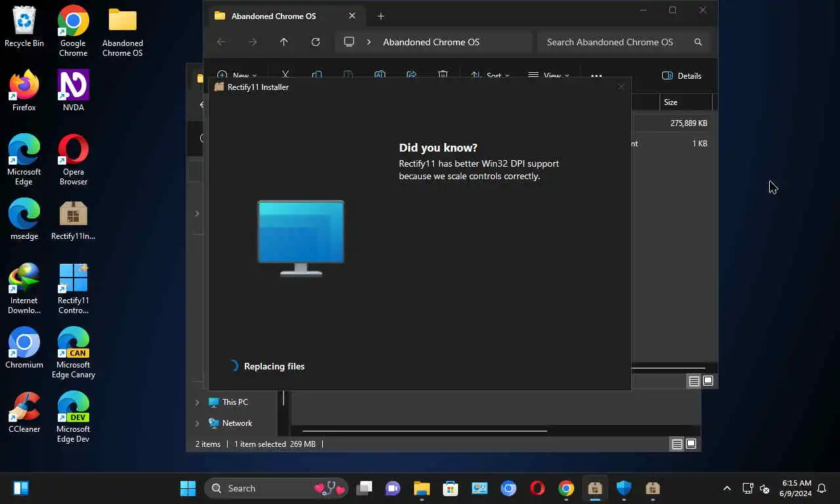Select the Microsoft Edge desktop shortcut
840x504 pixels.
[24, 159]
